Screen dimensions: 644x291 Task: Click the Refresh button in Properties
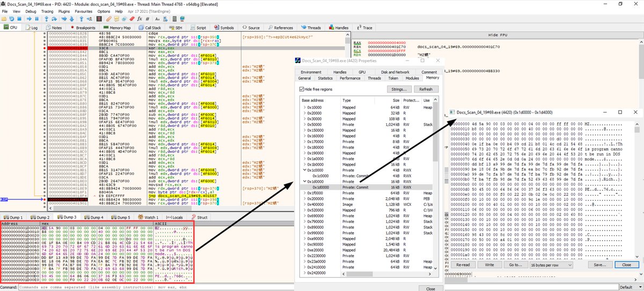pyautogui.click(x=426, y=89)
